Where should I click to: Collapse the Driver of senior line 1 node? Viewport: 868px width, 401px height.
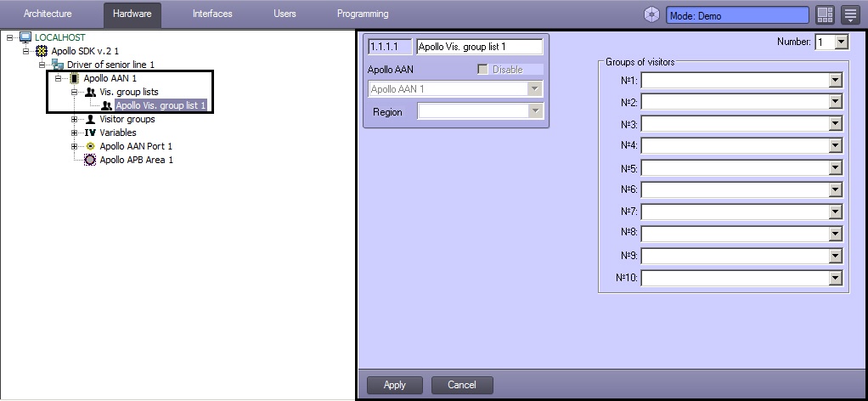click(42, 65)
